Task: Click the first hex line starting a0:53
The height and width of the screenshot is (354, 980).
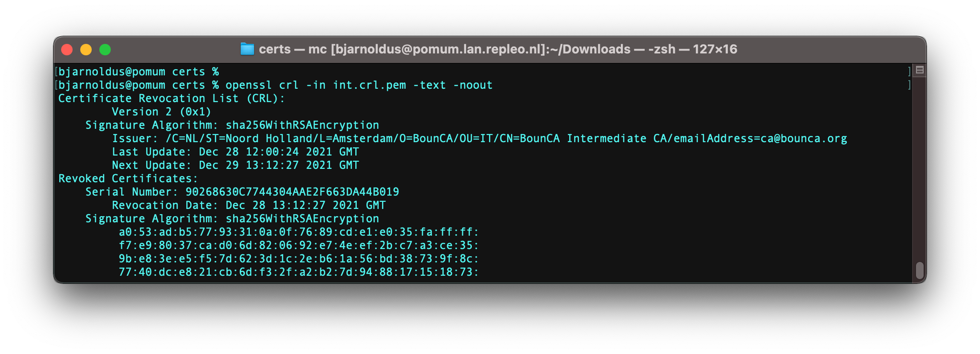Action: (x=298, y=232)
